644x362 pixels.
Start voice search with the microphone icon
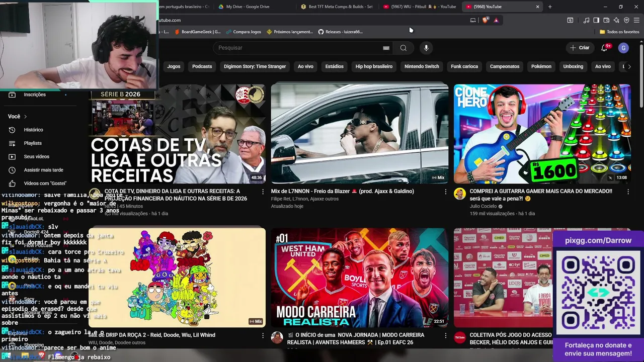click(x=426, y=48)
